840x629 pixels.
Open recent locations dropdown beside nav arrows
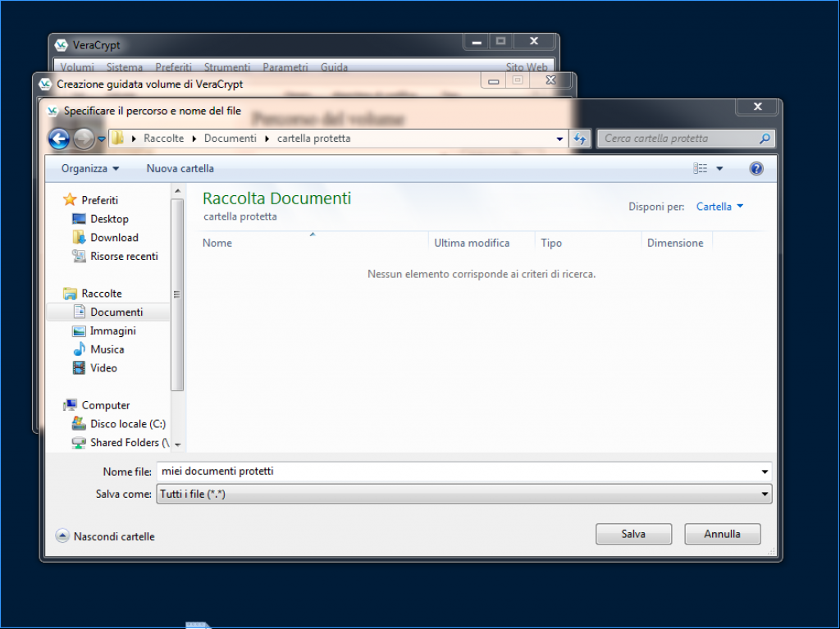[x=101, y=139]
